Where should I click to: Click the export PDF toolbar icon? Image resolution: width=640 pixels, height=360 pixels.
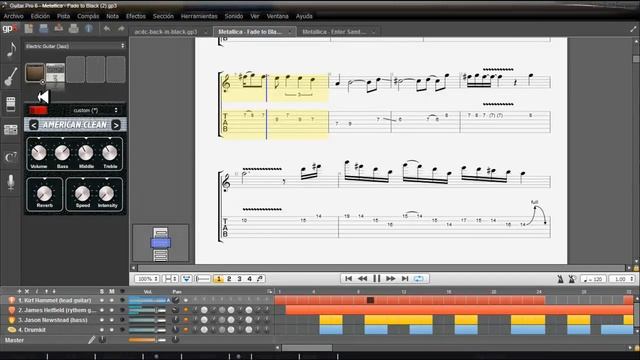click(x=58, y=29)
